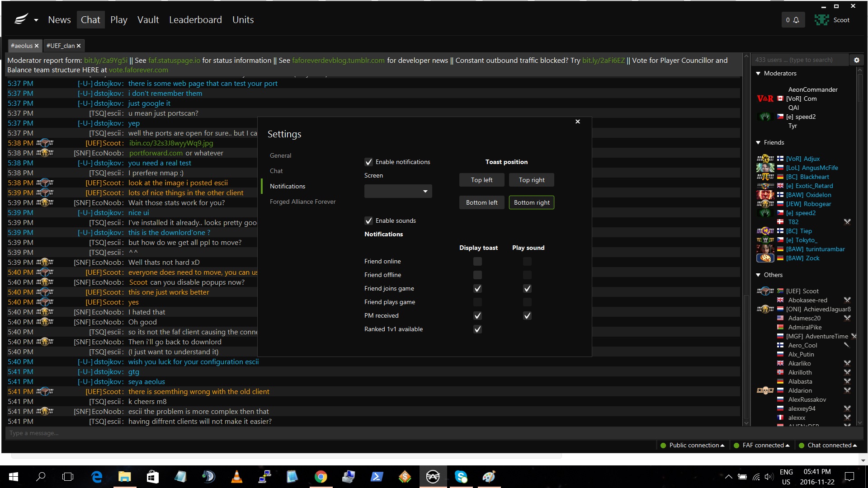The image size is (868, 488).
Task: Open File Explorer from taskbar
Action: (x=124, y=477)
